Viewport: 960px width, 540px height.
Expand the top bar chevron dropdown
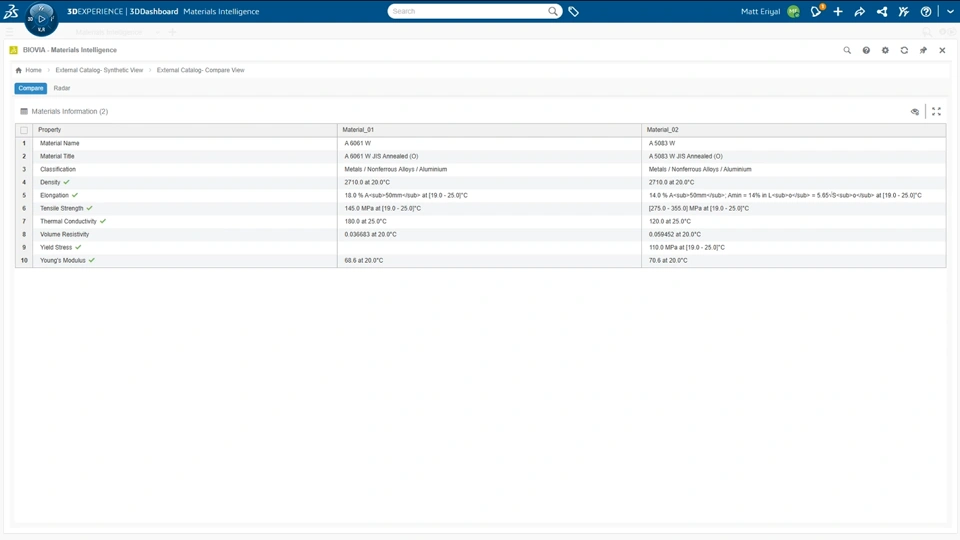click(950, 12)
